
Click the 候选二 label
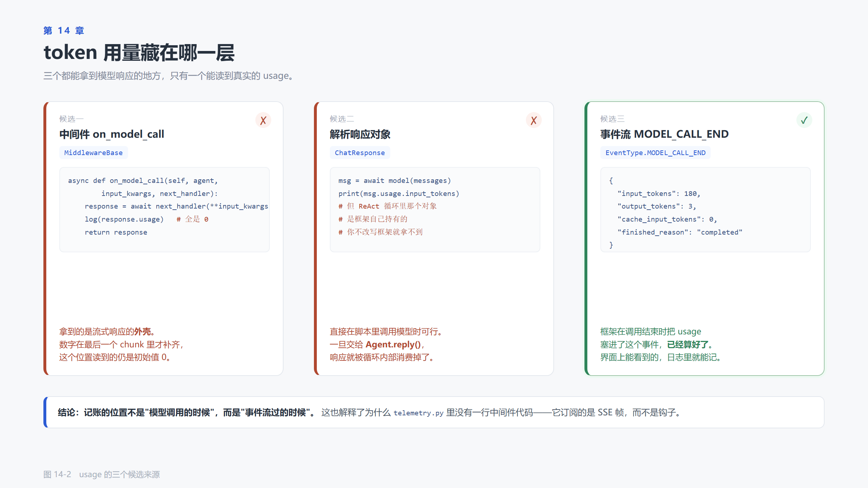click(x=342, y=119)
